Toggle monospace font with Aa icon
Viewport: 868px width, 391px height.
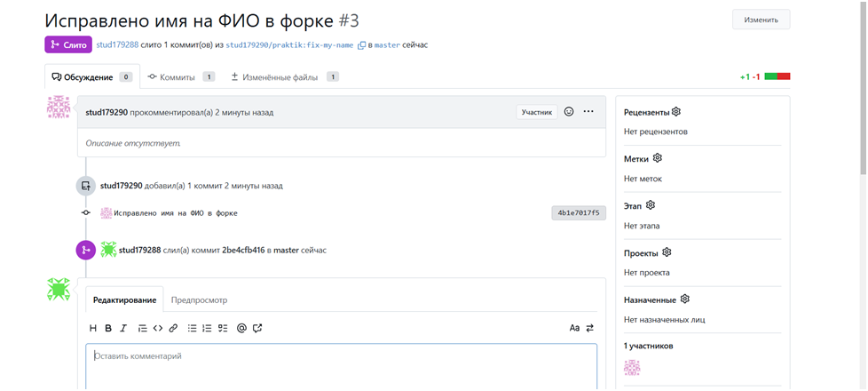click(573, 328)
